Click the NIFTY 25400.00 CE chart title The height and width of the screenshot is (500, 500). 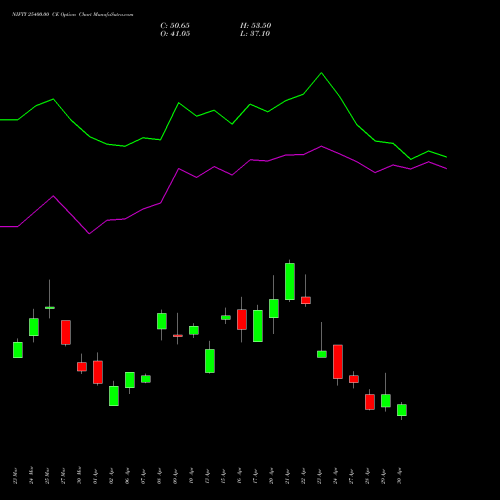point(73,15)
